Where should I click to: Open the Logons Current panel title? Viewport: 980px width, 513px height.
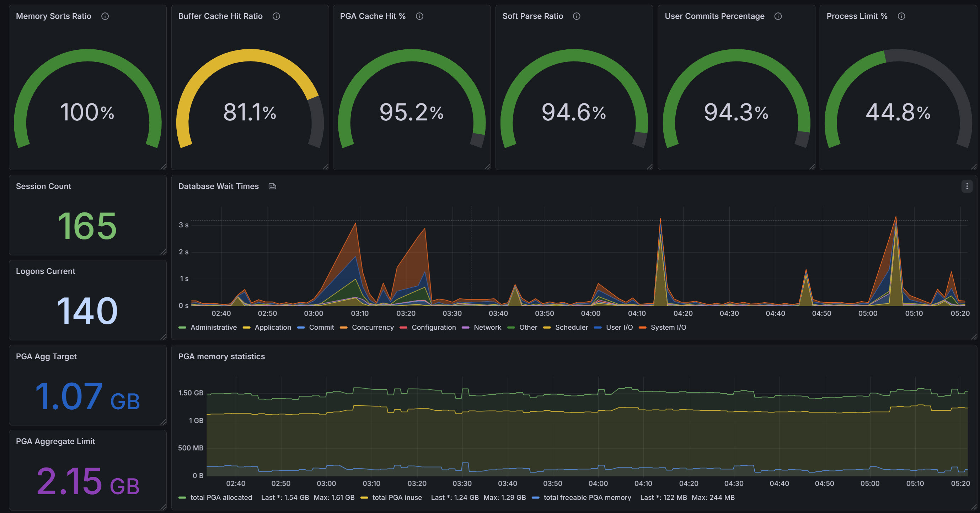(45, 271)
